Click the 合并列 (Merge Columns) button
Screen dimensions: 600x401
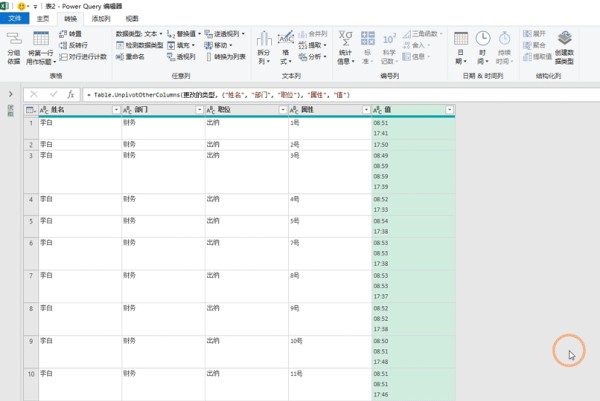point(313,34)
